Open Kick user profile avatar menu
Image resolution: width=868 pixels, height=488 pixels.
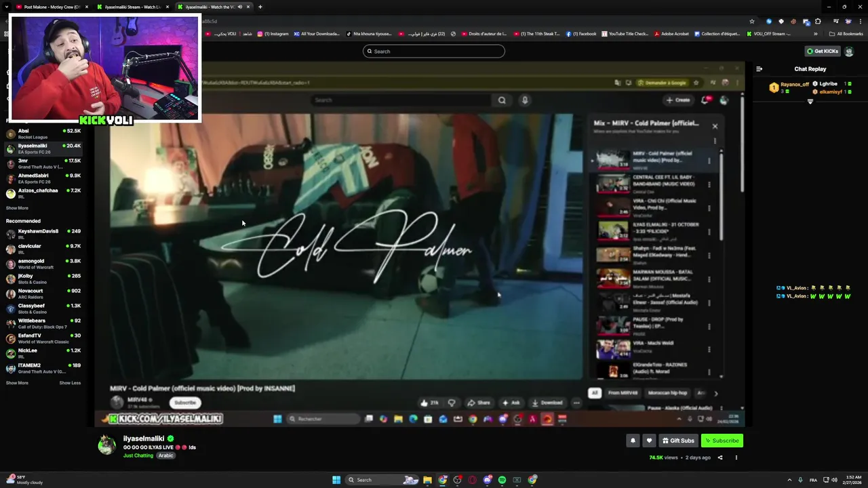pos(849,52)
